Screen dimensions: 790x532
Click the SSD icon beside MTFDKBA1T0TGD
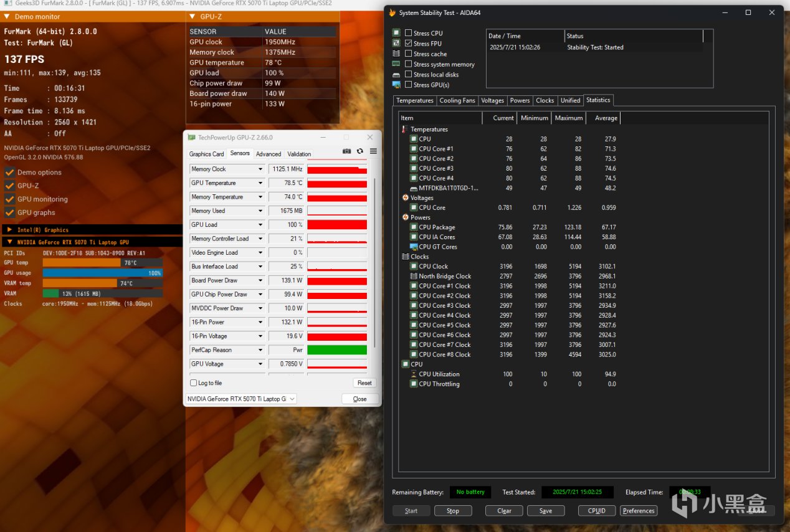[x=414, y=188]
